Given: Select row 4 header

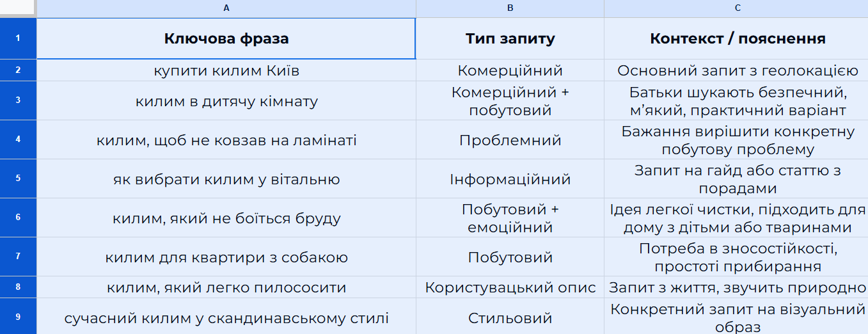Looking at the screenshot, I should pyautogui.click(x=18, y=139).
